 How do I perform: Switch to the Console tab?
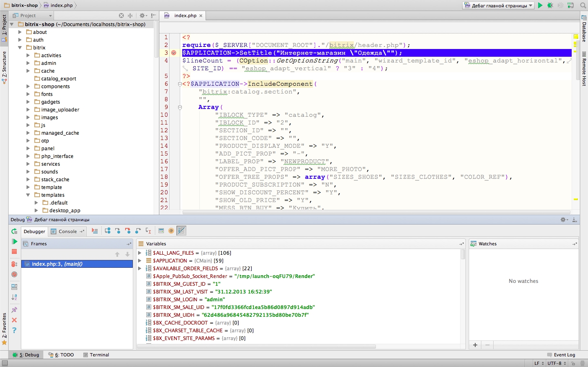[x=67, y=231]
